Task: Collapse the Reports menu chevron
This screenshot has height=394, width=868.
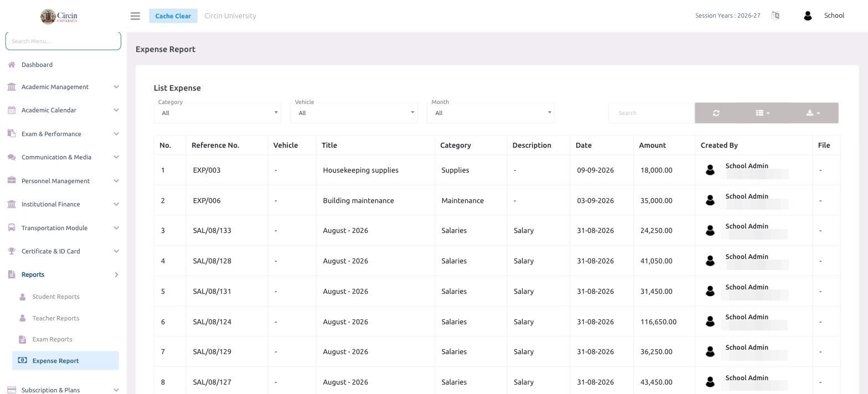Action: coord(116,274)
